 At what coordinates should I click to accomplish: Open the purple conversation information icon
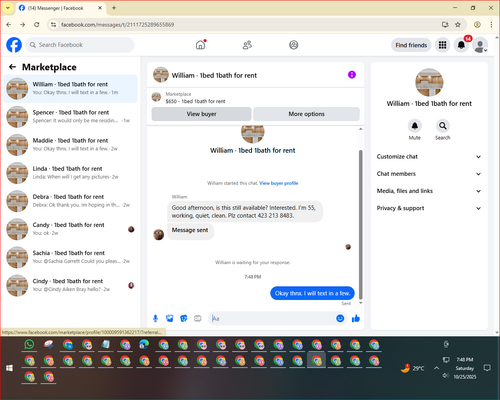[352, 75]
